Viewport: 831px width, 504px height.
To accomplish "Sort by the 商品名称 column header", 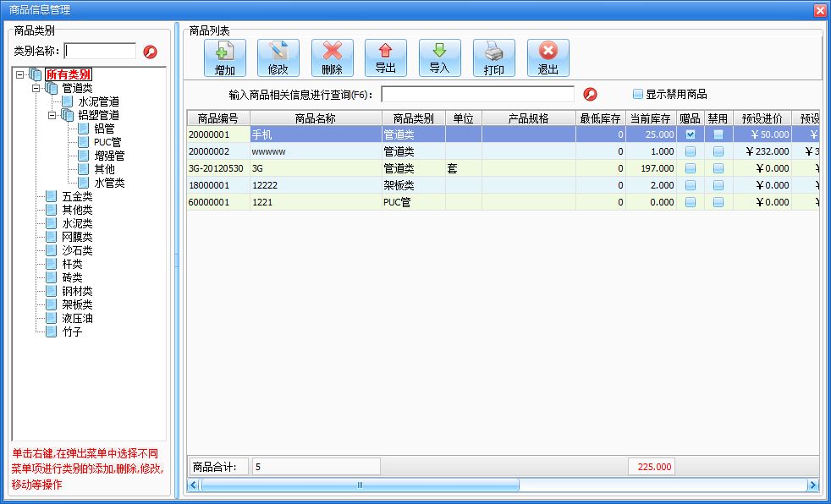I will (x=316, y=118).
